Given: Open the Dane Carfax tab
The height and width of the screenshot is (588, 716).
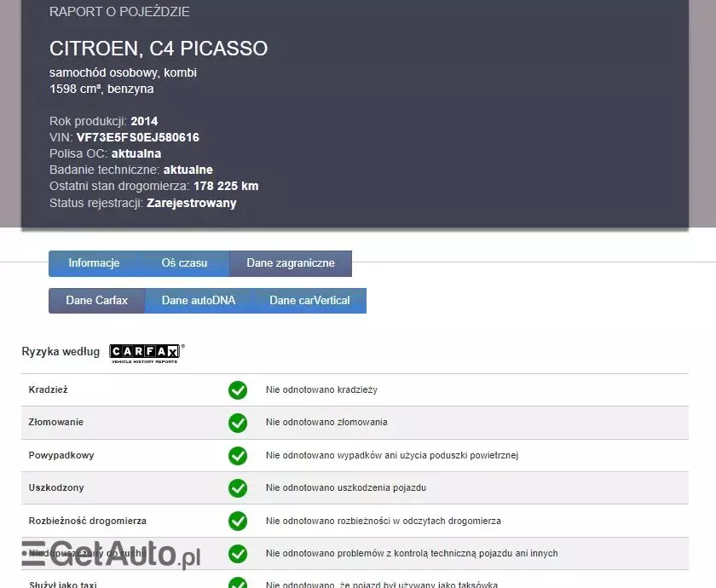Looking at the screenshot, I should pyautogui.click(x=96, y=300).
